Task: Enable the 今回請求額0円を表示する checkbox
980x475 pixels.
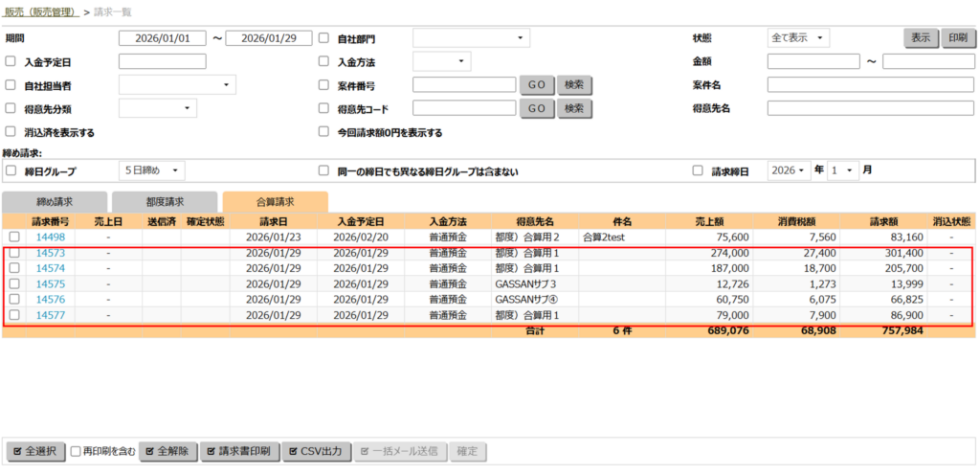Action: coord(324,132)
